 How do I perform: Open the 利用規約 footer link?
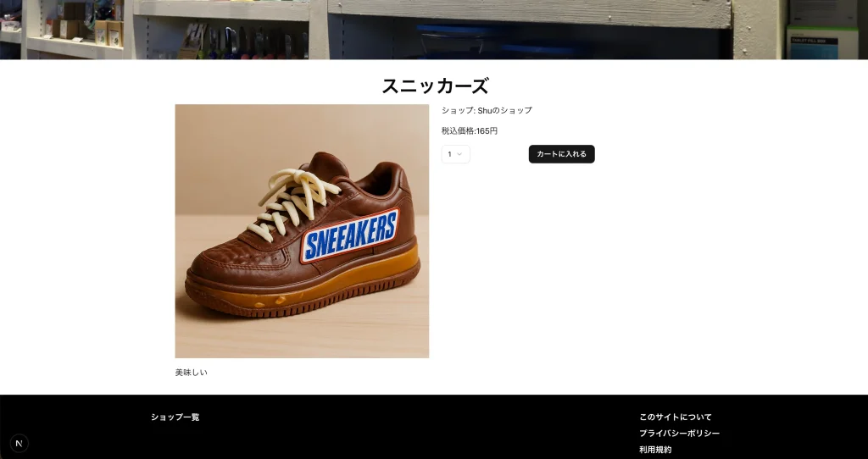coord(655,450)
